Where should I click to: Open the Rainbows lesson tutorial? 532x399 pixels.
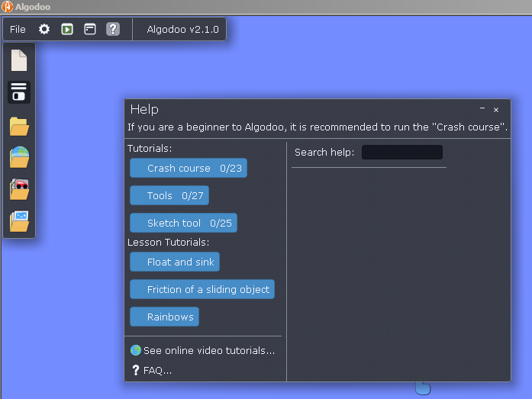(165, 317)
